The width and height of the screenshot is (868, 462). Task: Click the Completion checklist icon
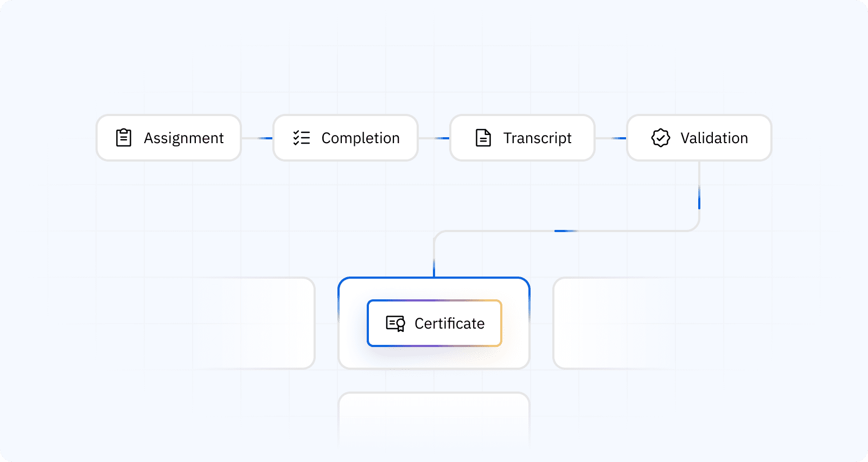(x=301, y=138)
